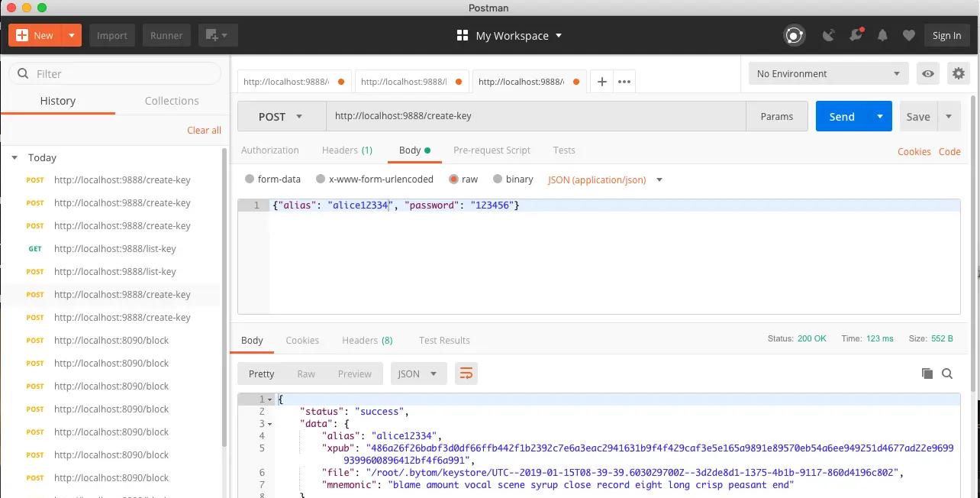Select the form-data radio button
Screen dimensions: 980x498
[250, 179]
